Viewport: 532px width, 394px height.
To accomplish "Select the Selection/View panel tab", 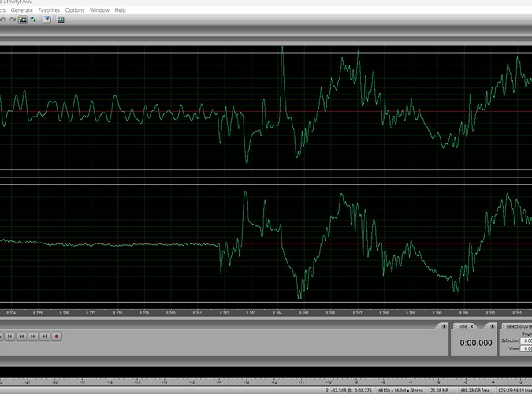I will pos(519,326).
